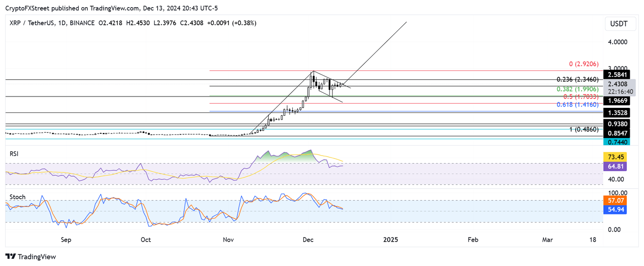Click the TradingView logo icon
The image size is (644, 266).
(x=10, y=256)
